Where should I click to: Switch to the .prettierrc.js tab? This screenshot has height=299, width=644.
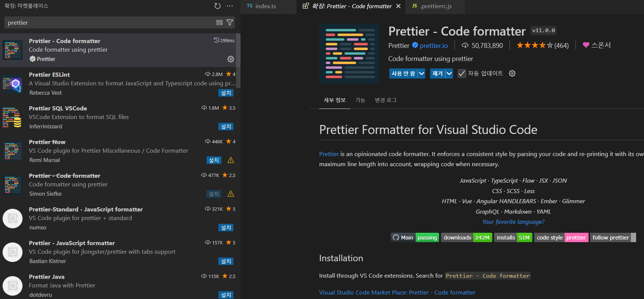[x=435, y=6]
